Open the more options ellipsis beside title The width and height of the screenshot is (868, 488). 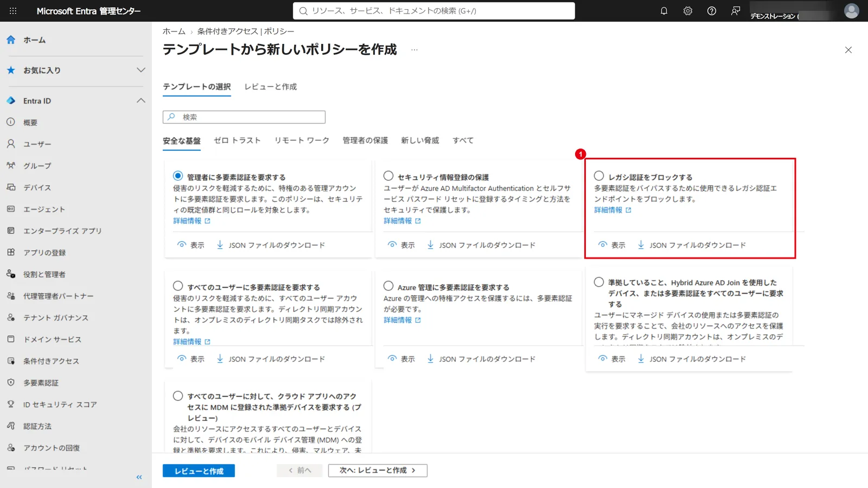click(x=414, y=49)
